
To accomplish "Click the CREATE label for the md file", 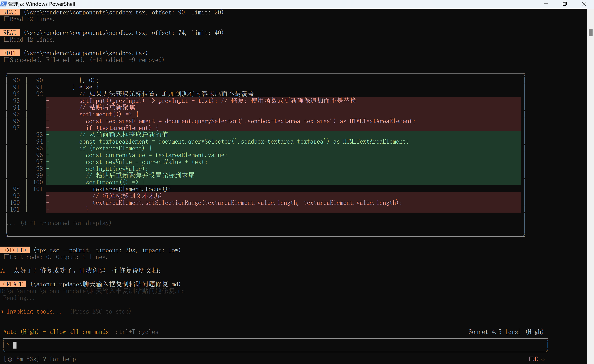I will (x=13, y=284).
